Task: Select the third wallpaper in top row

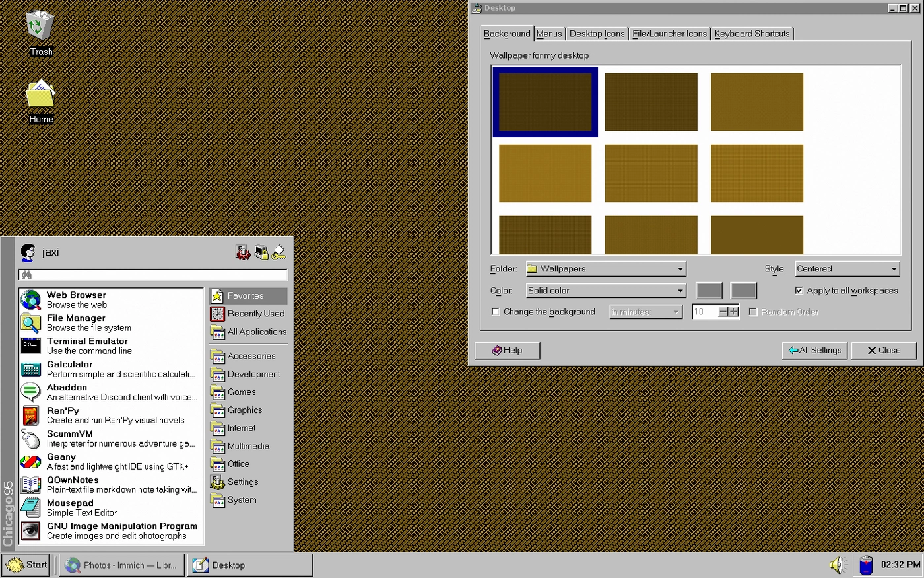Action: 757,102
